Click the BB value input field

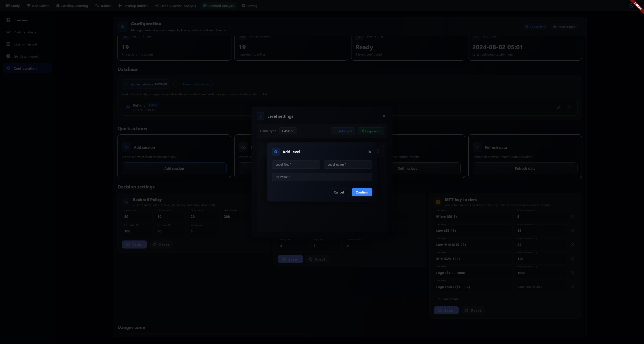pos(322,177)
